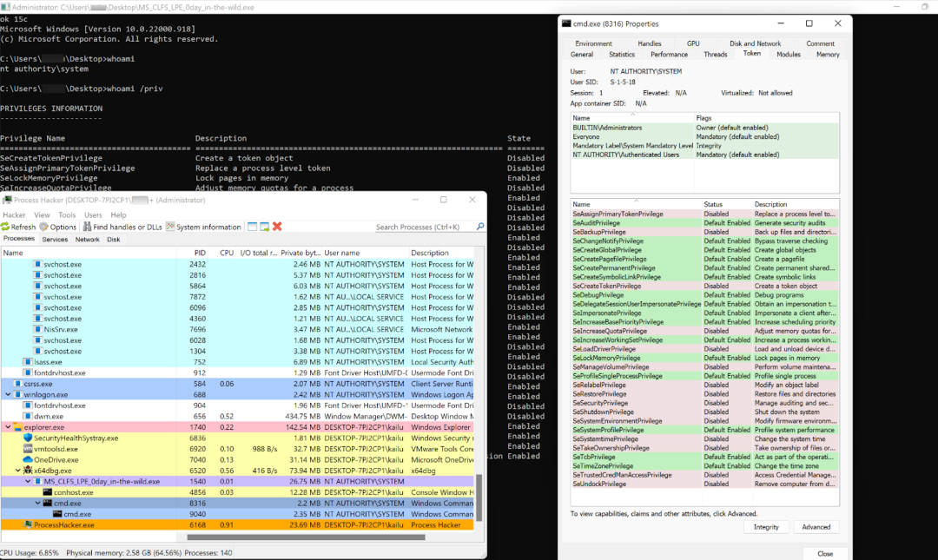Click the find window toolbar icon
Image resolution: width=938 pixels, height=560 pixels.
[x=252, y=227]
